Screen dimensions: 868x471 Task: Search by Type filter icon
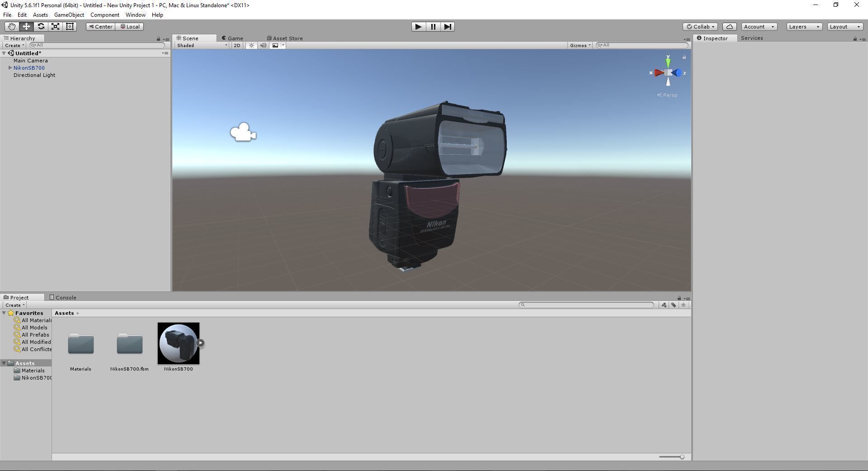pos(664,305)
